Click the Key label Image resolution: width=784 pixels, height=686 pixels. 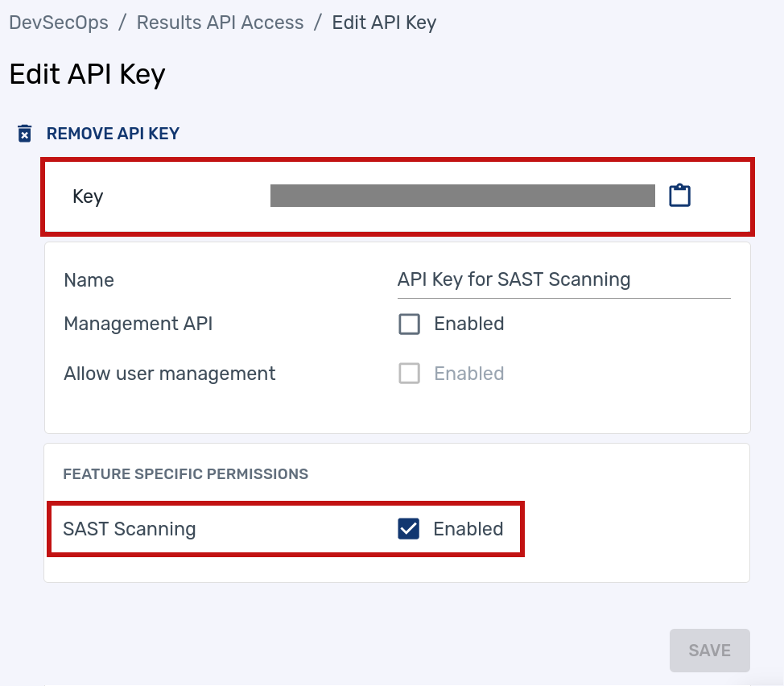click(87, 196)
